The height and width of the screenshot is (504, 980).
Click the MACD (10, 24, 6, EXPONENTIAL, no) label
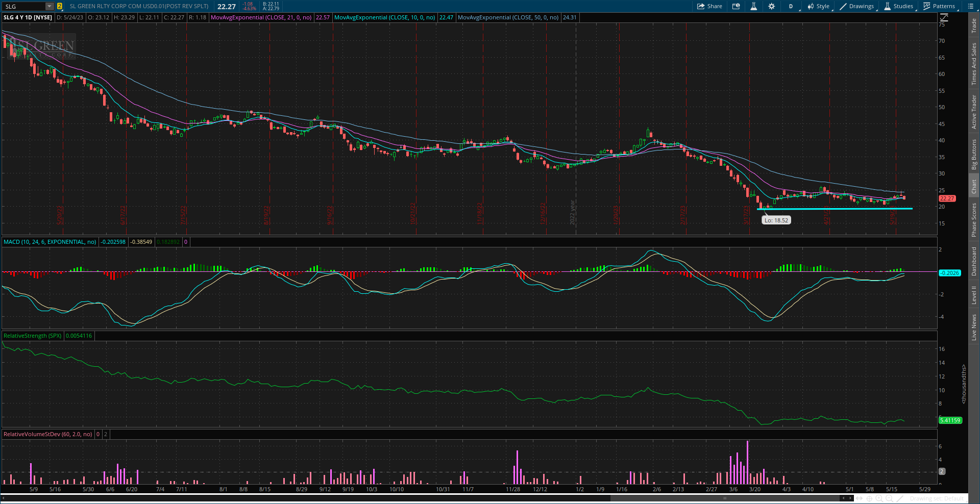50,242
